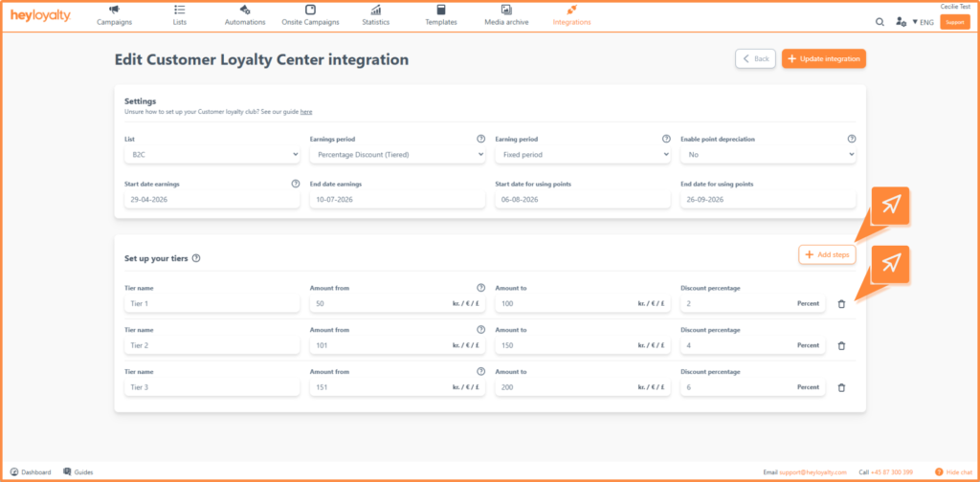The height and width of the screenshot is (482, 980).
Task: Remove Tier 2 using trash icon
Action: (x=841, y=345)
